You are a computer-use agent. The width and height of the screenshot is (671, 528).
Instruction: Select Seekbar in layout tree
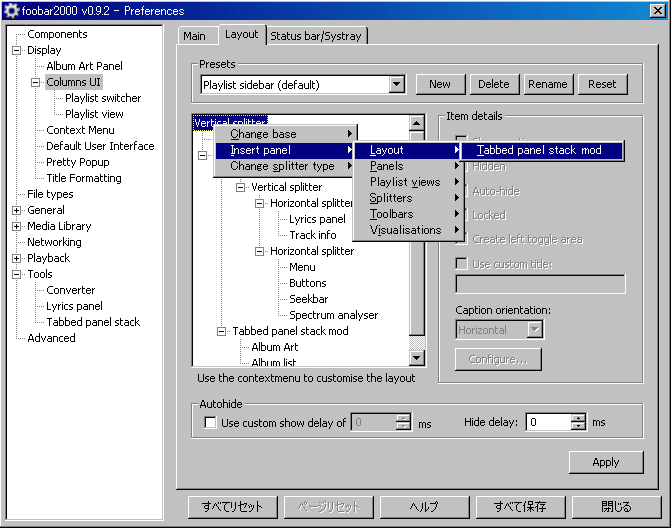(309, 299)
